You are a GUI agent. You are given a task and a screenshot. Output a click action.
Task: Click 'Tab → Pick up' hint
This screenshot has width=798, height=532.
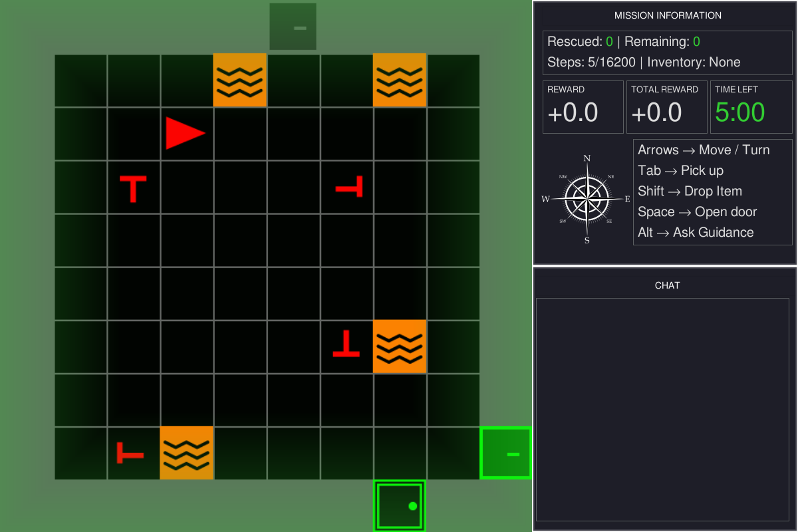pos(680,170)
